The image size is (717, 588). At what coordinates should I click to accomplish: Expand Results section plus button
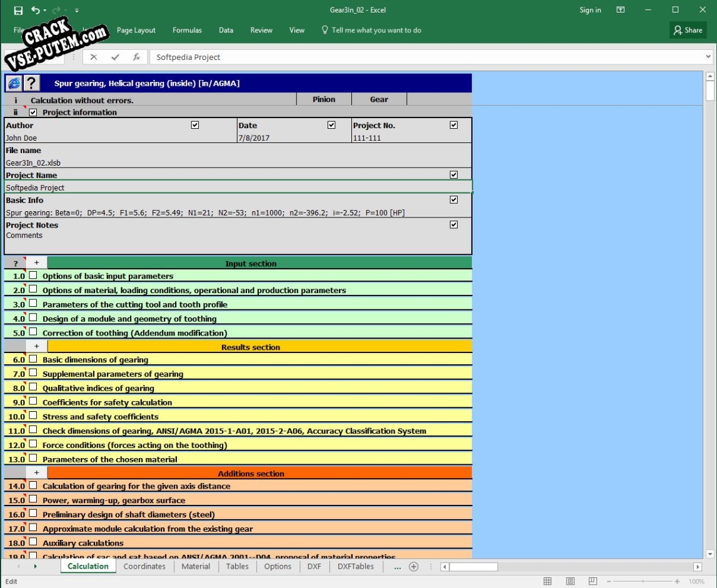tap(37, 346)
